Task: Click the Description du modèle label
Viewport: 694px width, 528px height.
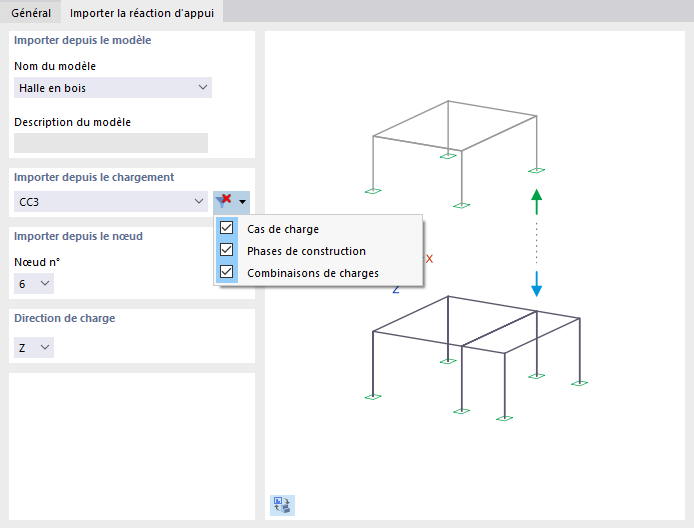Action: click(73, 122)
